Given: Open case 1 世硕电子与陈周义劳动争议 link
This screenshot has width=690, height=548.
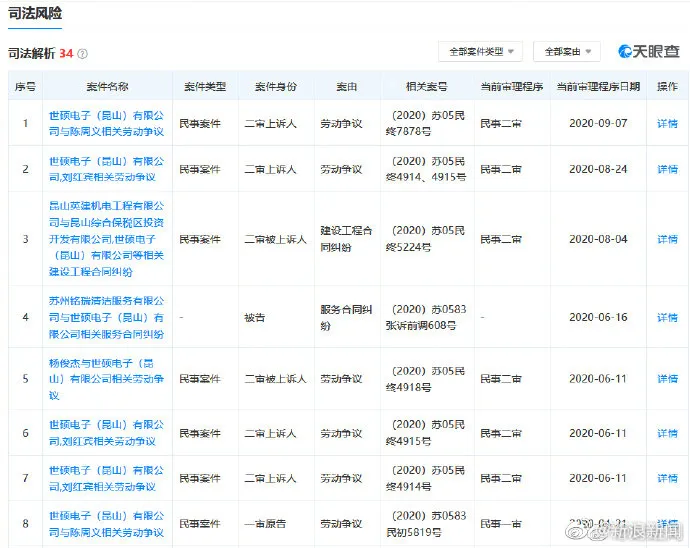Looking at the screenshot, I should [x=106, y=124].
